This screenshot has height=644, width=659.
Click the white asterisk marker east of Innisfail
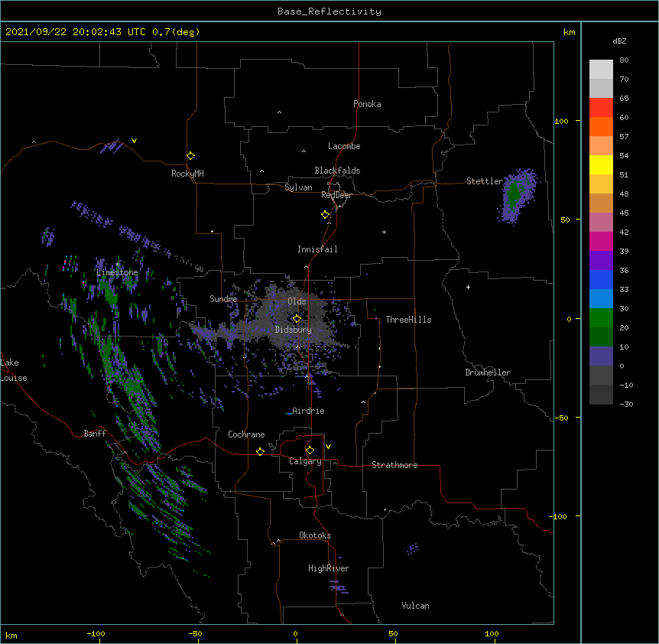[x=384, y=232]
